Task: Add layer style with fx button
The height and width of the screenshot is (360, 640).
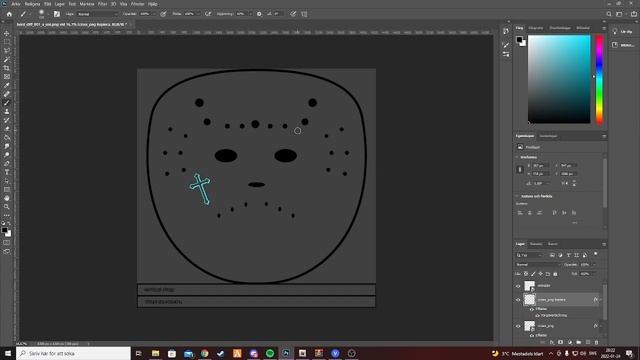Action: [x=551, y=342]
